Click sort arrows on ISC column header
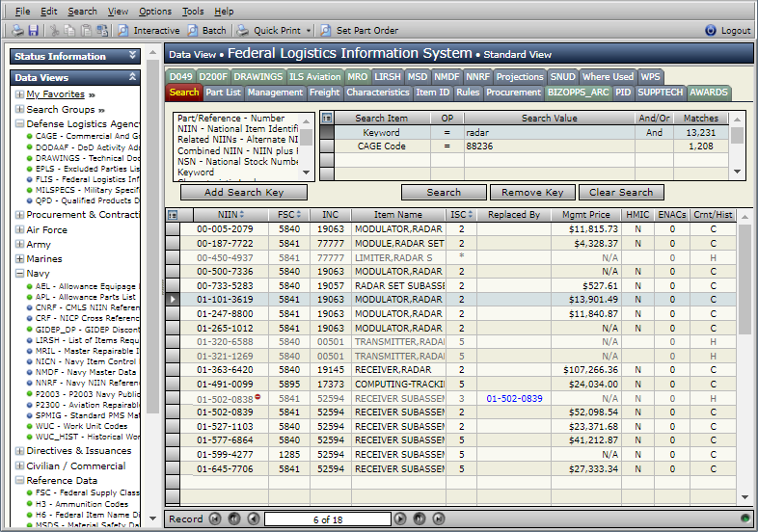758x532 pixels. tap(470, 215)
